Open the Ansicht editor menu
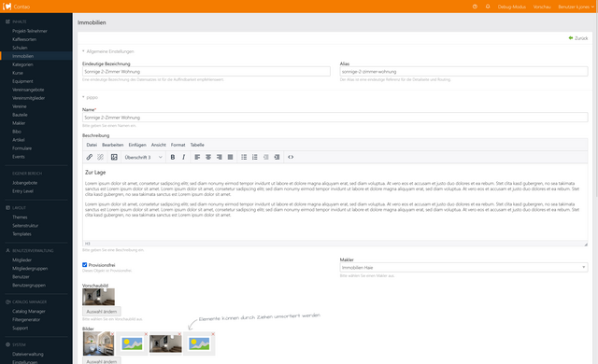The width and height of the screenshot is (598, 364). click(x=158, y=145)
